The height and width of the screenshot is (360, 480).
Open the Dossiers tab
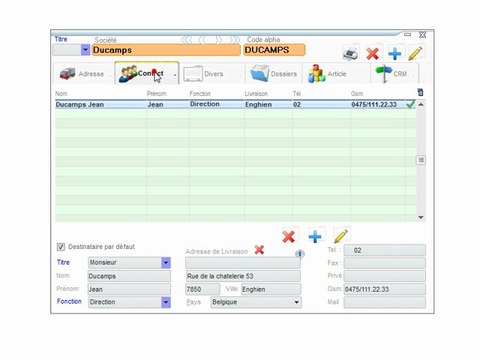pyautogui.click(x=274, y=74)
